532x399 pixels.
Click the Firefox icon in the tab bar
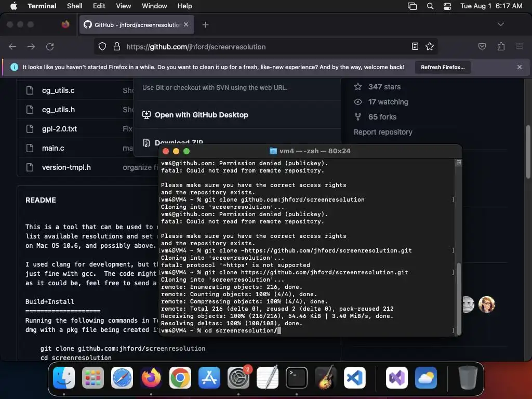[65, 24]
